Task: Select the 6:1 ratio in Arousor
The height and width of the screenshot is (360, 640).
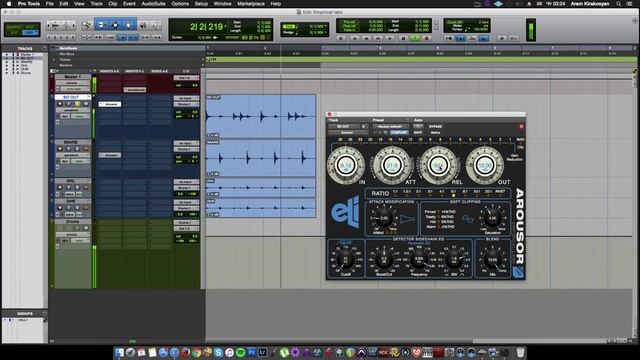Action: (x=453, y=193)
